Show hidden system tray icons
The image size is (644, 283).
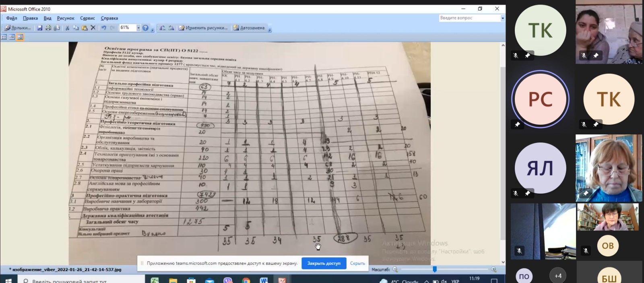426,281
